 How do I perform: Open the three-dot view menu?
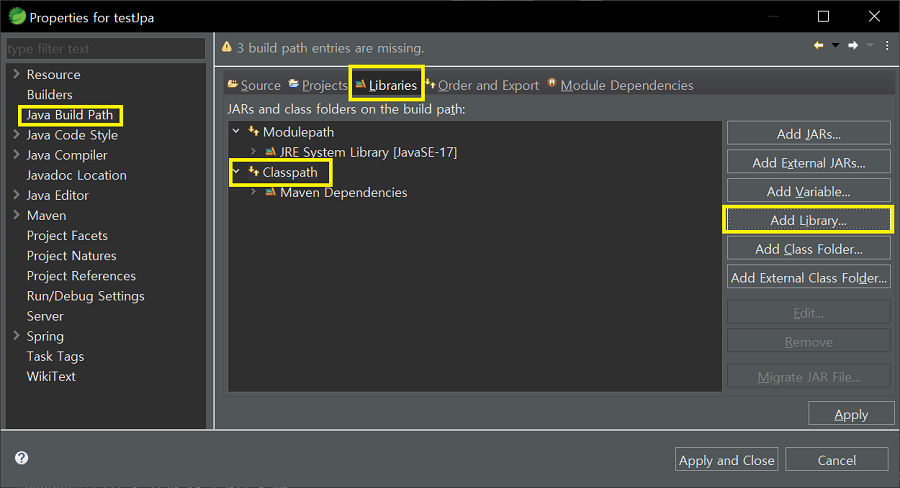tap(887, 46)
